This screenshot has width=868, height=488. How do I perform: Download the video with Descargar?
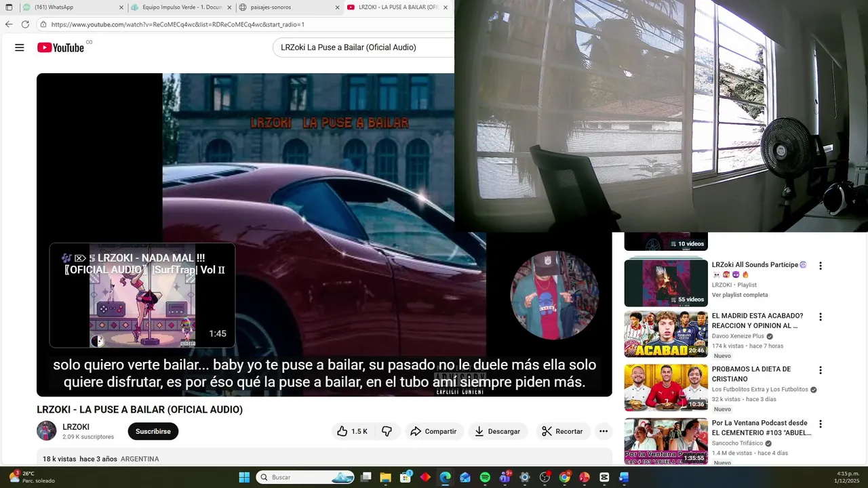497,431
